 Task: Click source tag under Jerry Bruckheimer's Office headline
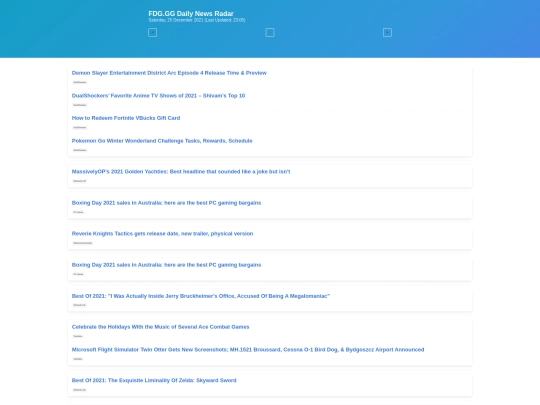tap(80, 305)
